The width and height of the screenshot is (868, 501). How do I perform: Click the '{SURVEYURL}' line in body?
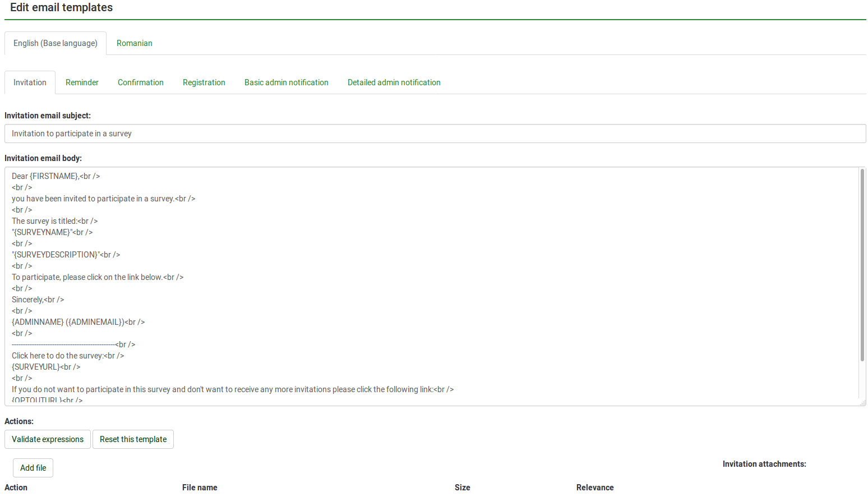point(46,367)
